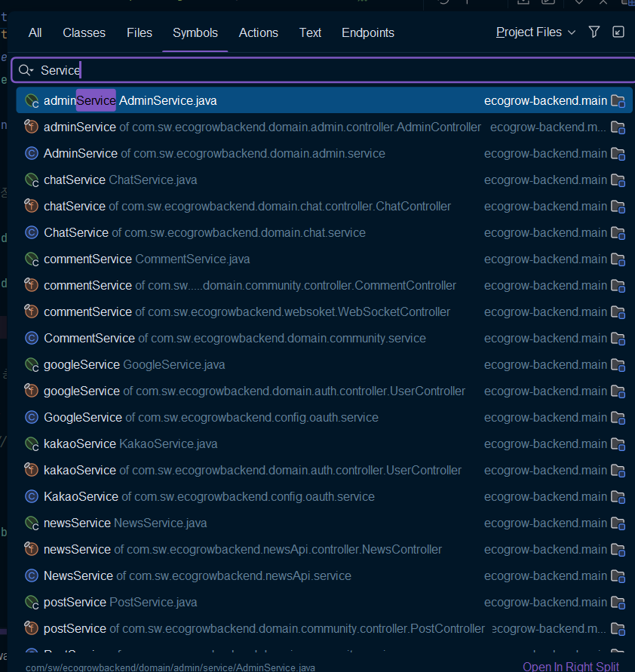The width and height of the screenshot is (635, 672).
Task: Click the magnifier icon inside the search field
Action: point(23,69)
